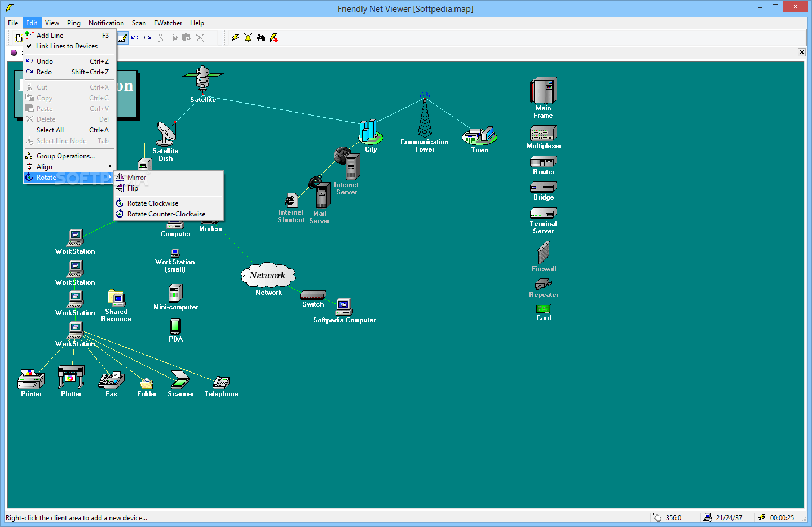
Task: Select the Softpedia Computer icon
Action: coord(344,306)
